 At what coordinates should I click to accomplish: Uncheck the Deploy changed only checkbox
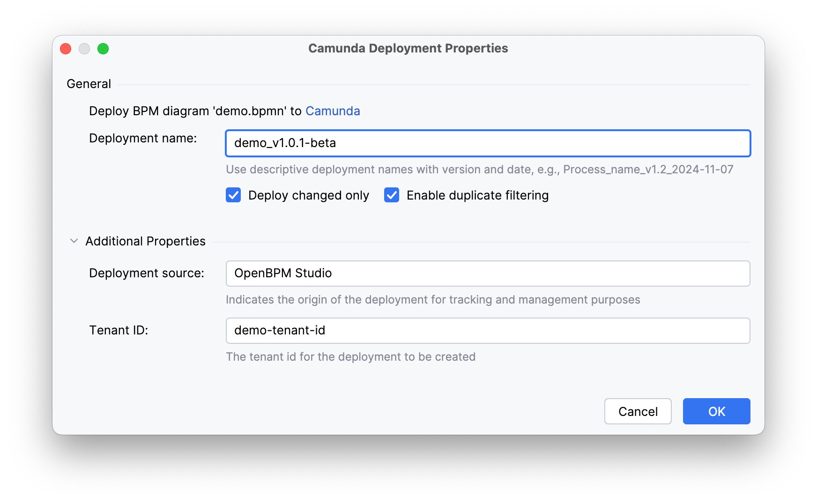[233, 195]
